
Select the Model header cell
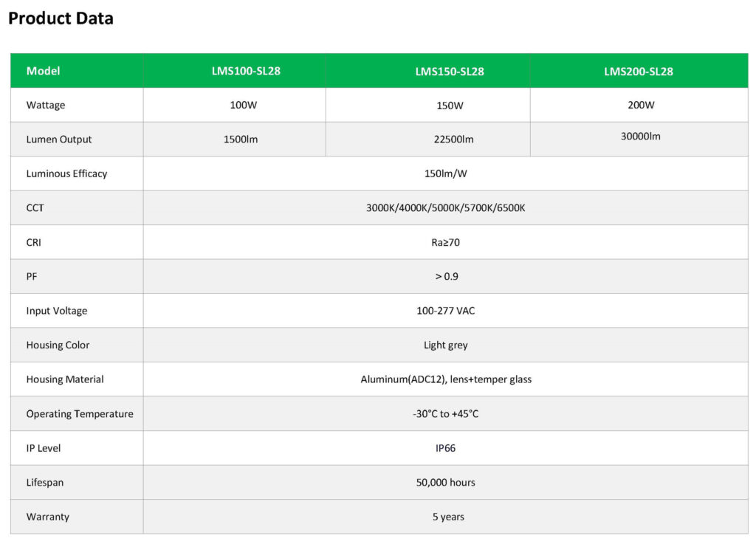pos(43,71)
